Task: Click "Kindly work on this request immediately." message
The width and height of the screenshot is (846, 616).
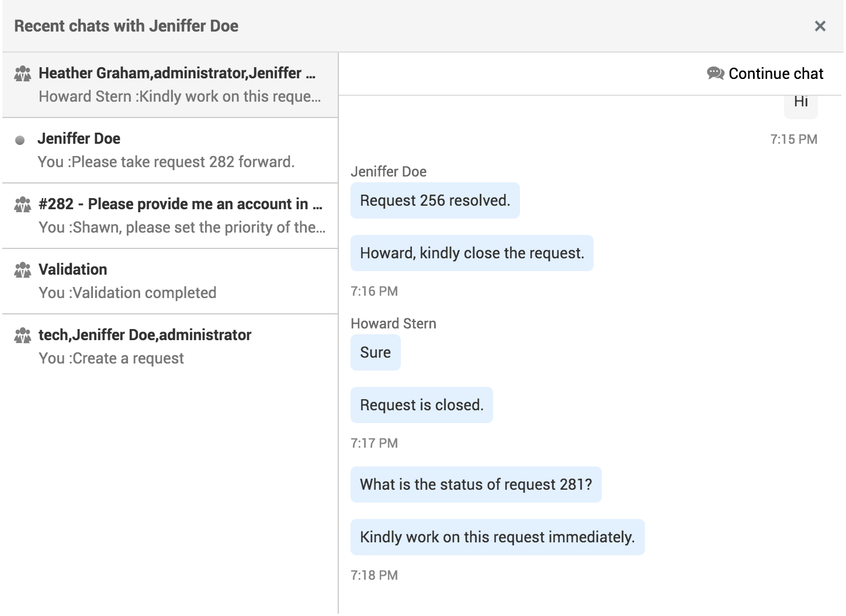Action: click(497, 537)
